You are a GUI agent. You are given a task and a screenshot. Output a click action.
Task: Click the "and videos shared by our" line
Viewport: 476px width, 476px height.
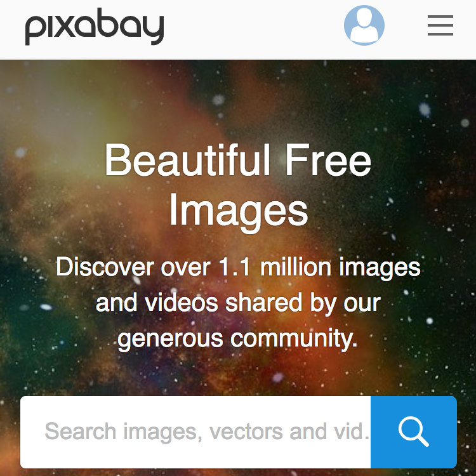tap(238, 303)
